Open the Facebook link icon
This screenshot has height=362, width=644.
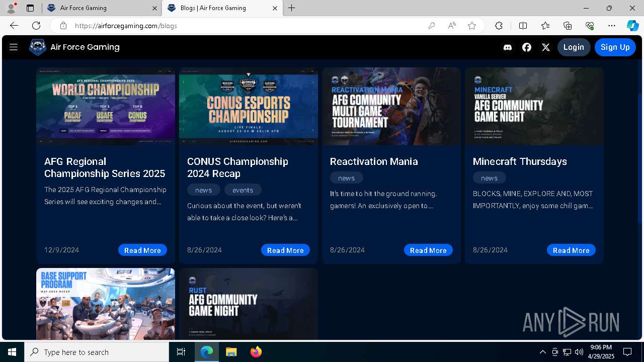coord(527,47)
